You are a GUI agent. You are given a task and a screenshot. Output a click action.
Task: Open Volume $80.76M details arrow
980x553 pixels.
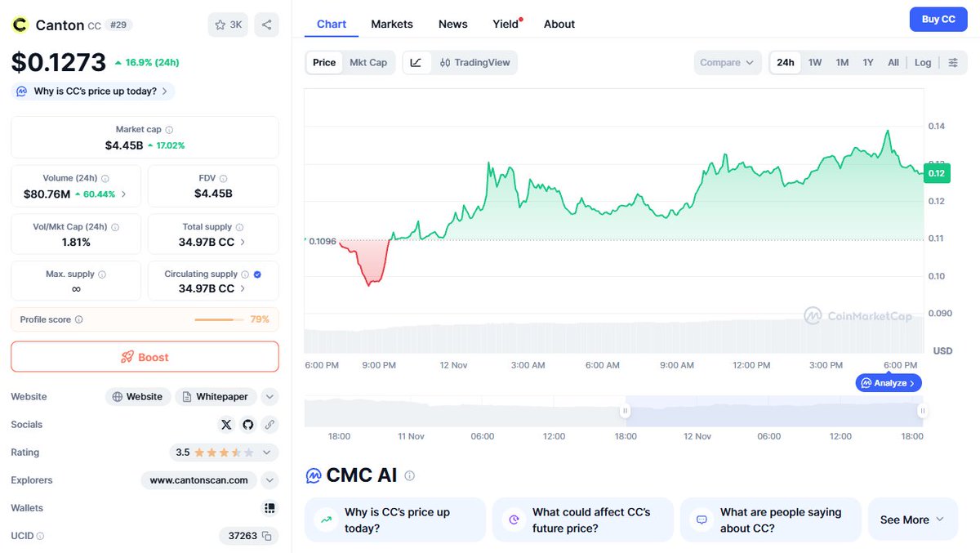pyautogui.click(x=123, y=194)
